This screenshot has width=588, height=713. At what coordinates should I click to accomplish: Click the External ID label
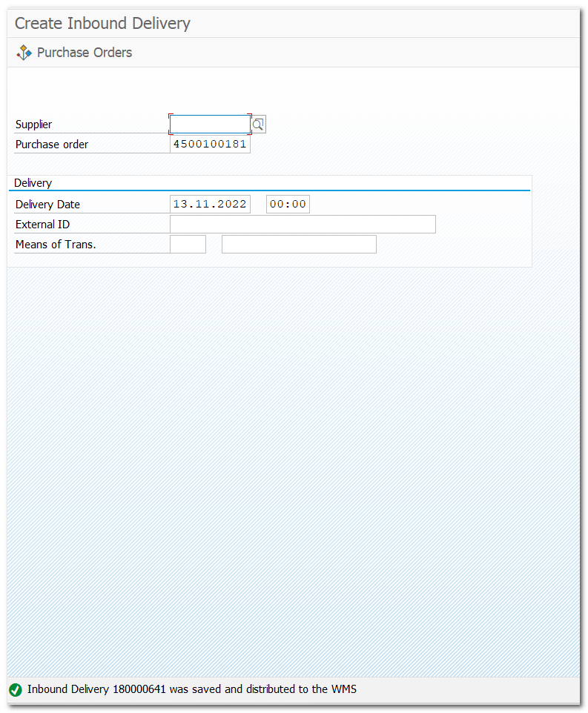[43, 225]
